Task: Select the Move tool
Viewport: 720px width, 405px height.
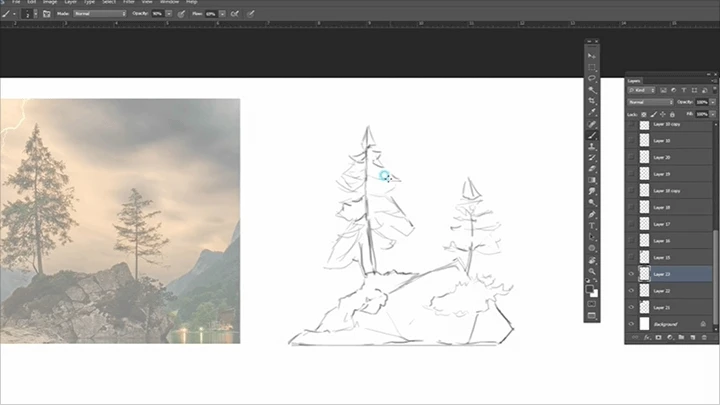Action: click(x=592, y=56)
